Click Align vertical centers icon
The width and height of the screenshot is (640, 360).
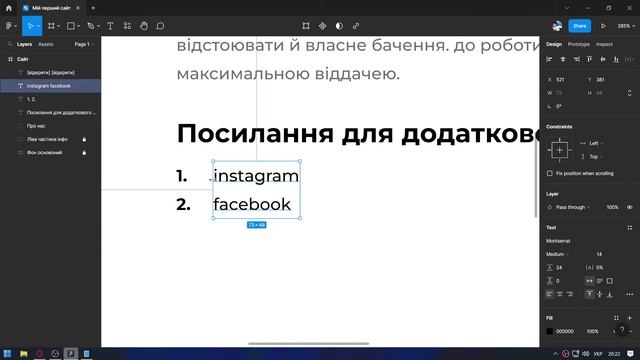click(x=603, y=60)
